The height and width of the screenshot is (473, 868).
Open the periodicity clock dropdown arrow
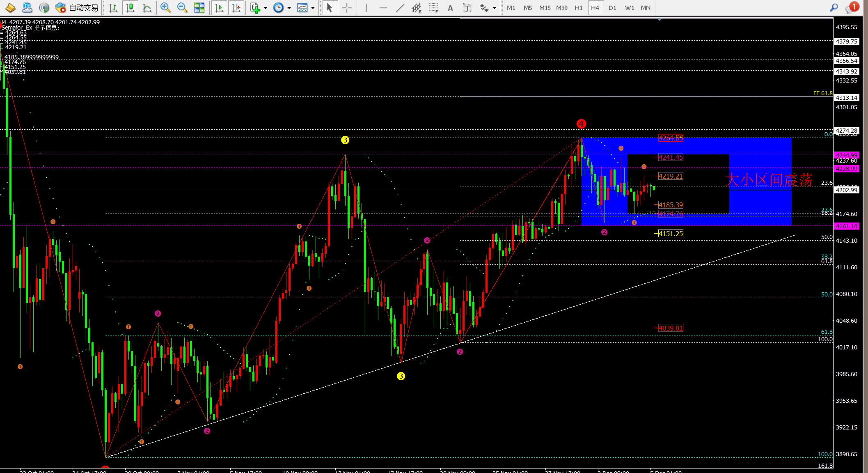click(289, 8)
